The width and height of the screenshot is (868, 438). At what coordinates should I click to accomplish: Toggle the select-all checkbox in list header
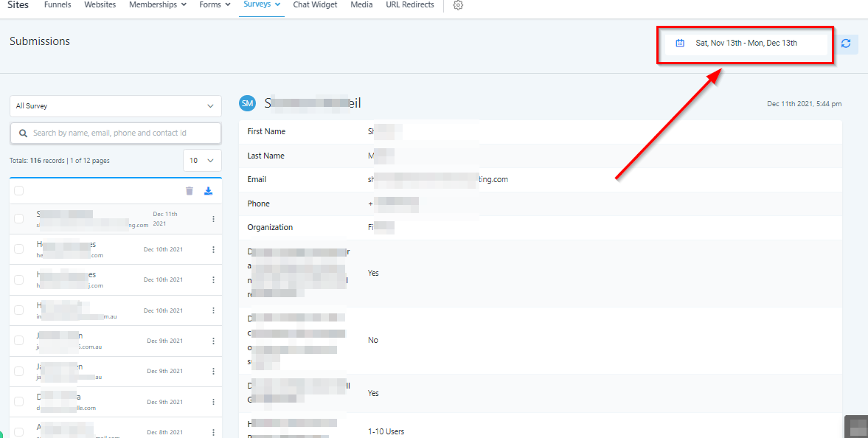19,191
